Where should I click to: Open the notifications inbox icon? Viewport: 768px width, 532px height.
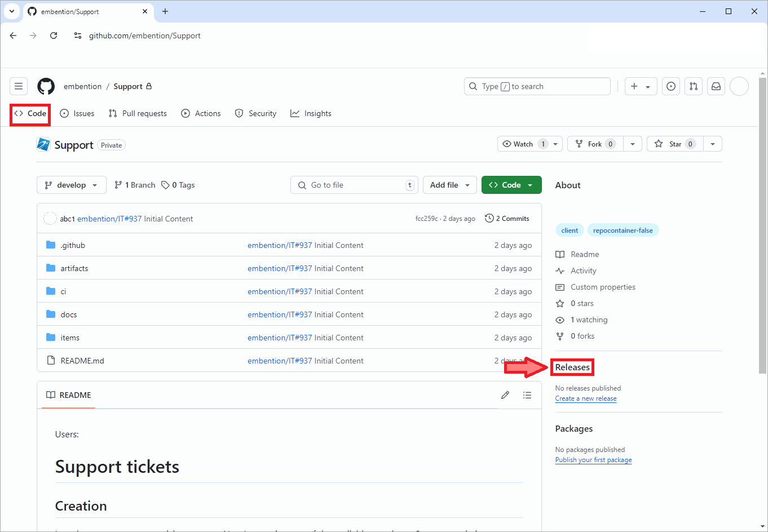tap(716, 86)
